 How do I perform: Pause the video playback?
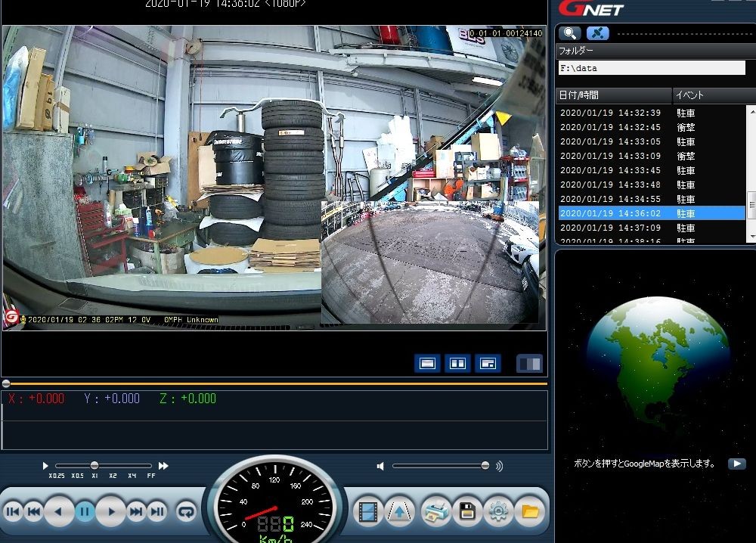85,511
